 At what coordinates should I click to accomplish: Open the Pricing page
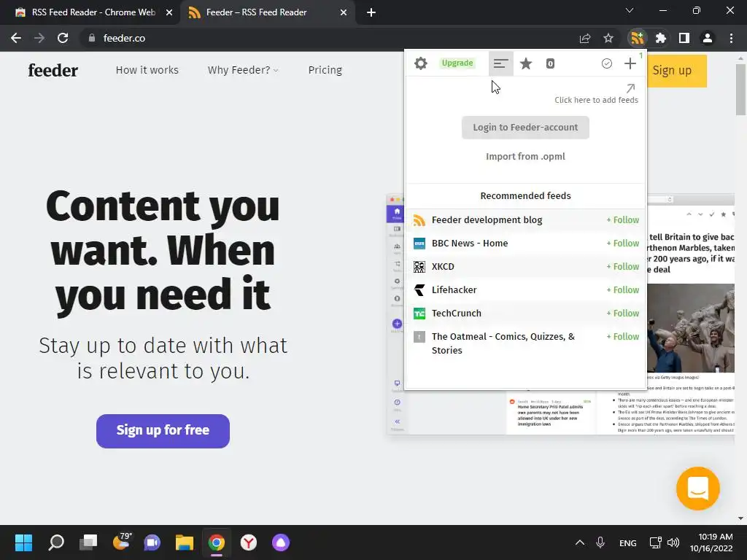tap(325, 70)
